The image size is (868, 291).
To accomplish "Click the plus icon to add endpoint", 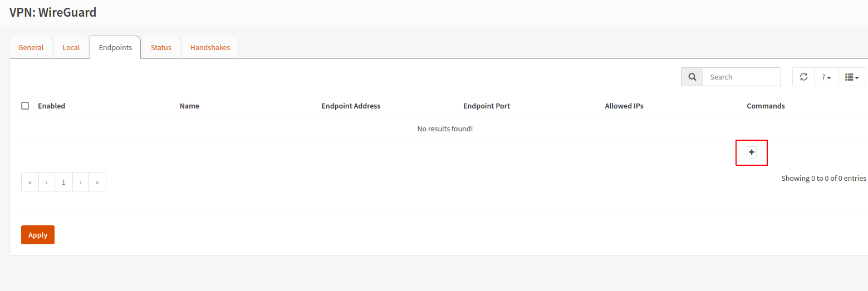I will click(x=752, y=152).
